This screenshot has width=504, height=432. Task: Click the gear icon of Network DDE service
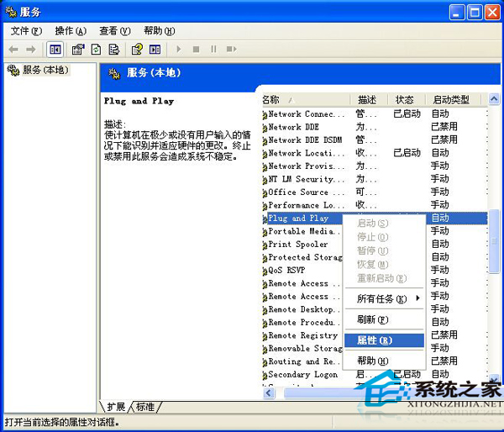[265, 128]
